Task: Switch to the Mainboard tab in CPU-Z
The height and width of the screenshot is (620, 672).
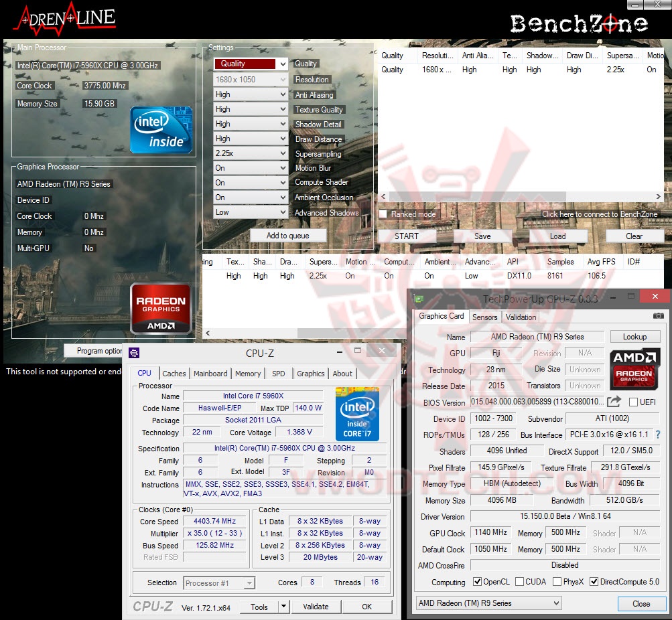Action: (210, 374)
